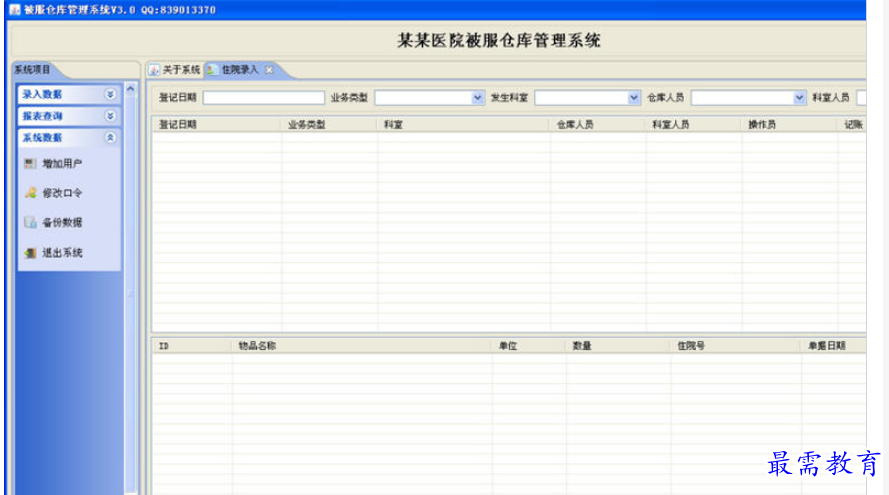Click the 备份数据 icon

point(30,222)
